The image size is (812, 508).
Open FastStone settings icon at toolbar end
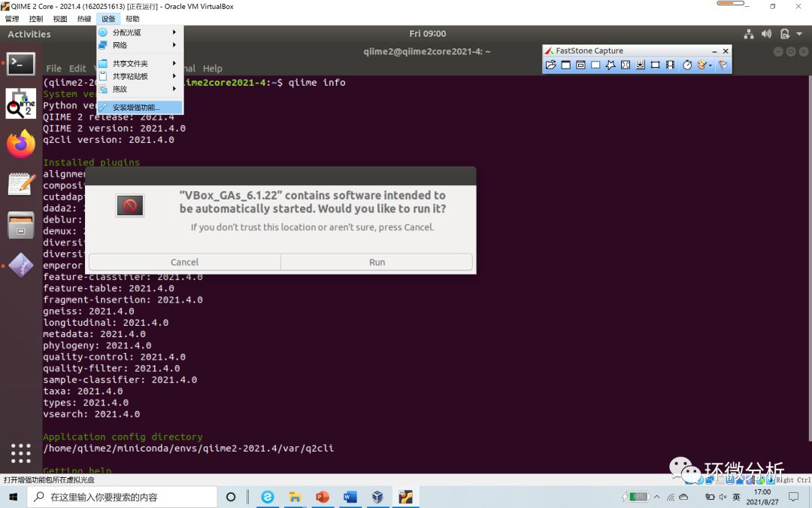click(x=723, y=65)
